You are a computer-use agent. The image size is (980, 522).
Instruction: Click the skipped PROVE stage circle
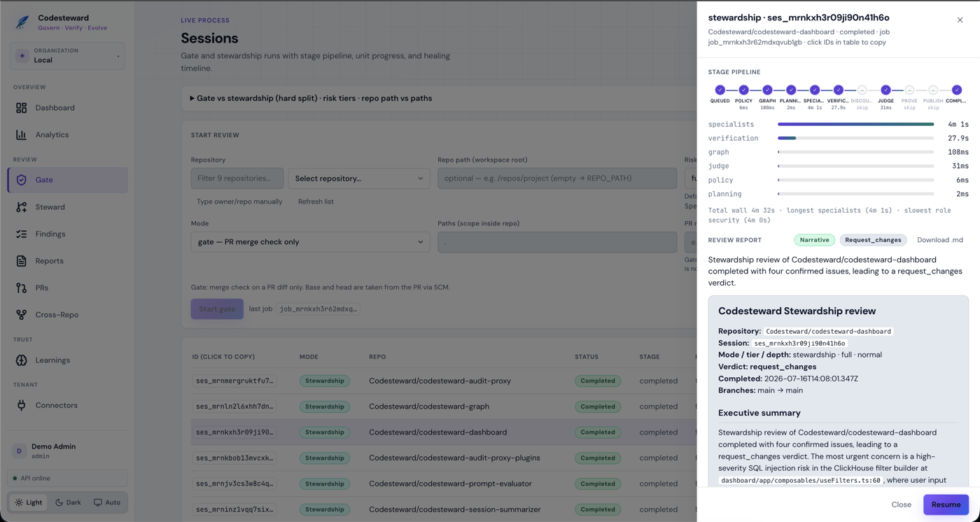click(x=909, y=90)
